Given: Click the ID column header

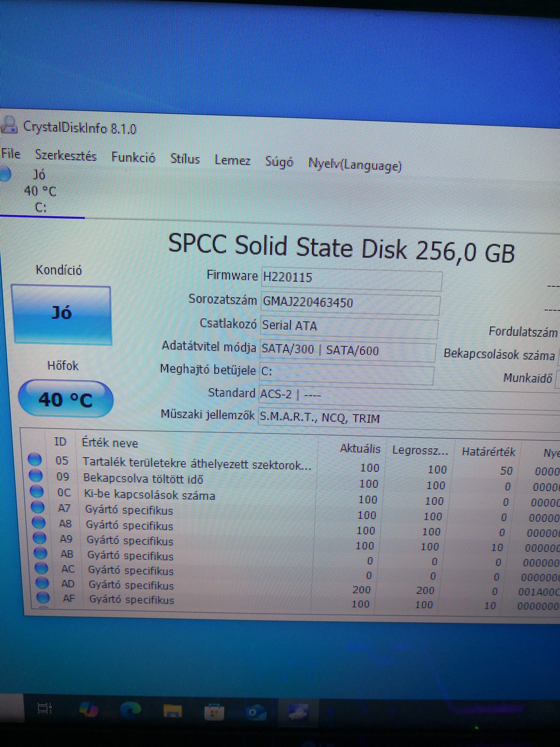Looking at the screenshot, I should tap(60, 442).
